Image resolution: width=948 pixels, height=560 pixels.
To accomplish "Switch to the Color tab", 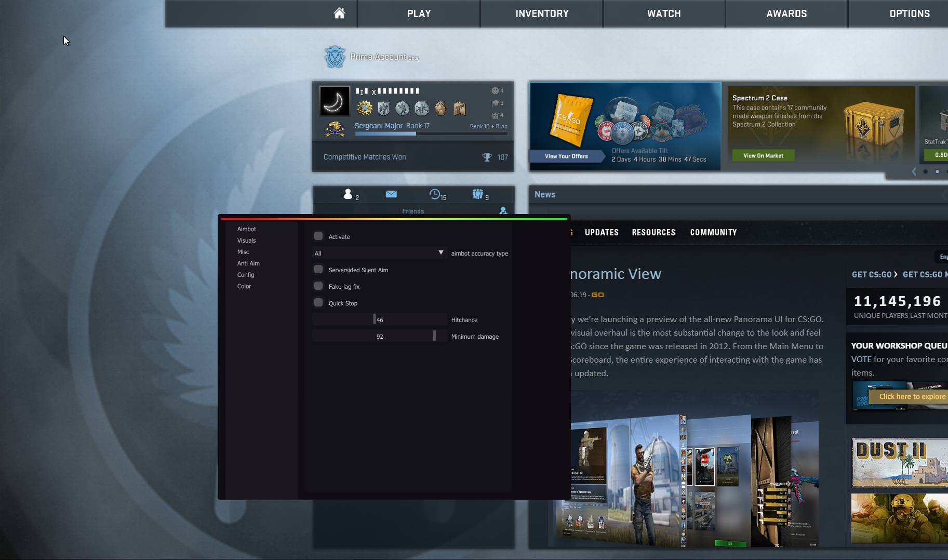I will (244, 286).
